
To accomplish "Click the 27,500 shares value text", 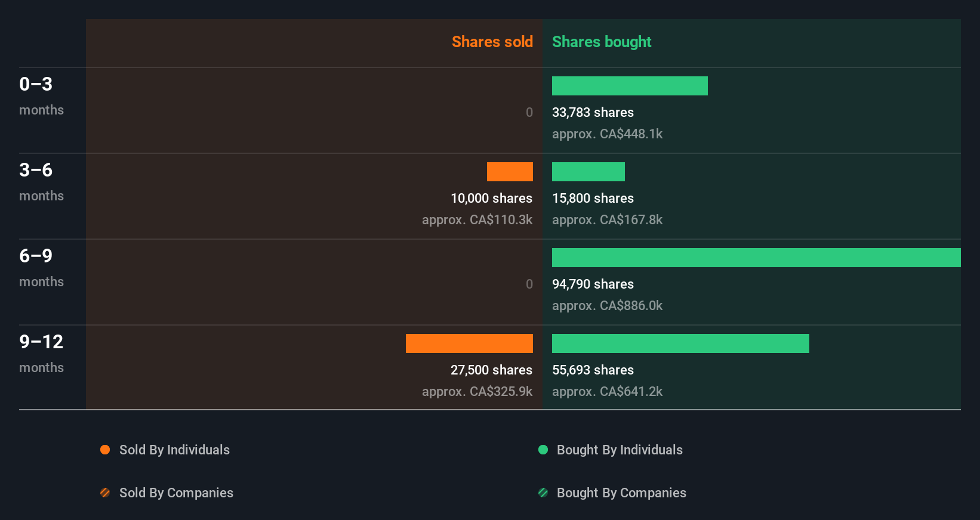I will pyautogui.click(x=491, y=370).
